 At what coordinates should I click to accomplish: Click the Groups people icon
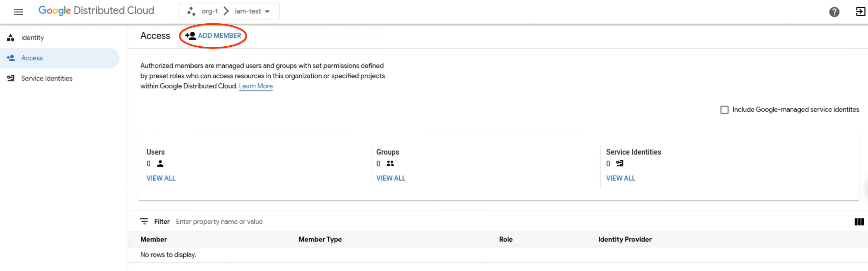390,164
